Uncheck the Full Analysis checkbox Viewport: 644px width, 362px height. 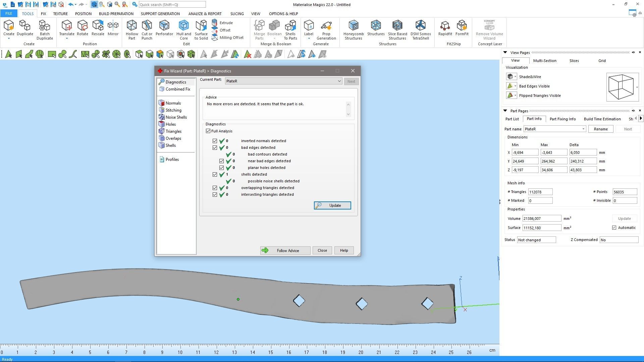tap(208, 131)
